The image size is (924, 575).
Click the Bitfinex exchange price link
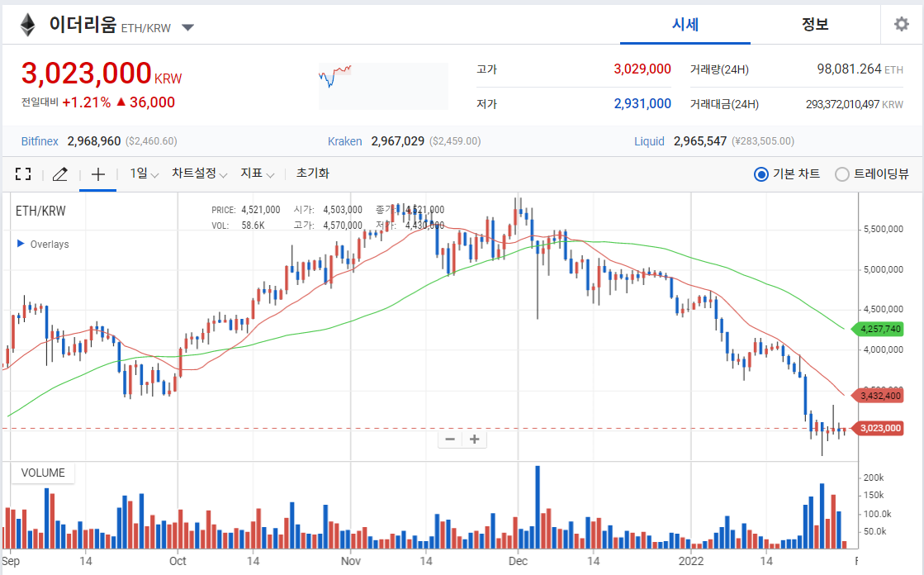tap(40, 141)
